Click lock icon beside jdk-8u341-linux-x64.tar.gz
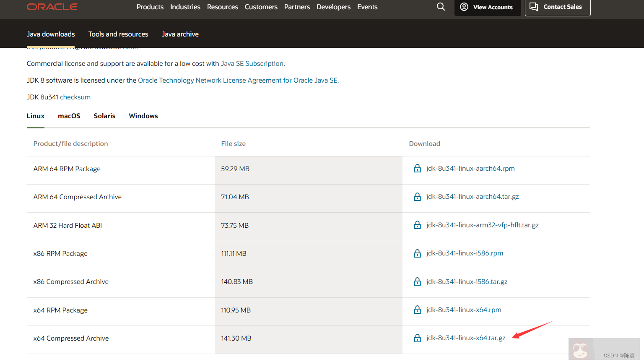Image resolution: width=644 pixels, height=362 pixels. [x=417, y=338]
